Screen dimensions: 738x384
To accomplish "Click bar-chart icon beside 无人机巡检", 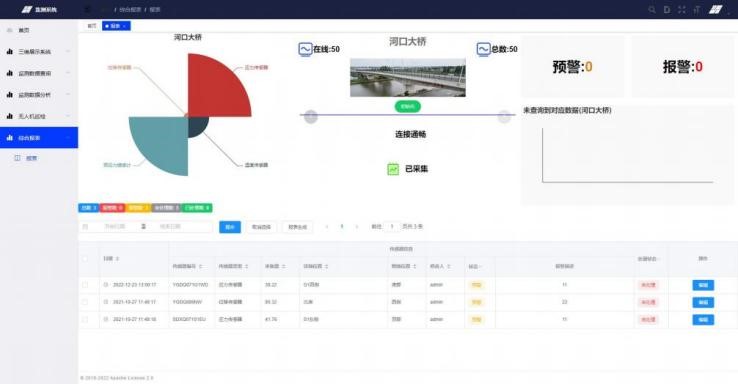I will [x=10, y=116].
